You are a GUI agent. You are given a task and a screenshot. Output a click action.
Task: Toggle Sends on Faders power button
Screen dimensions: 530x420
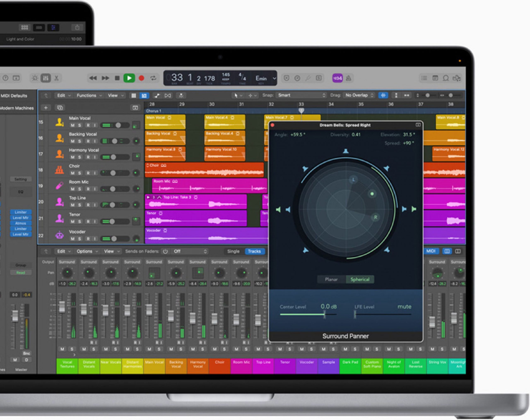(x=165, y=251)
